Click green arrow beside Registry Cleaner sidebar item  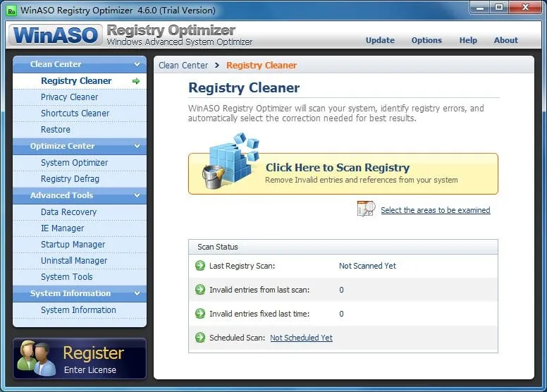136,81
